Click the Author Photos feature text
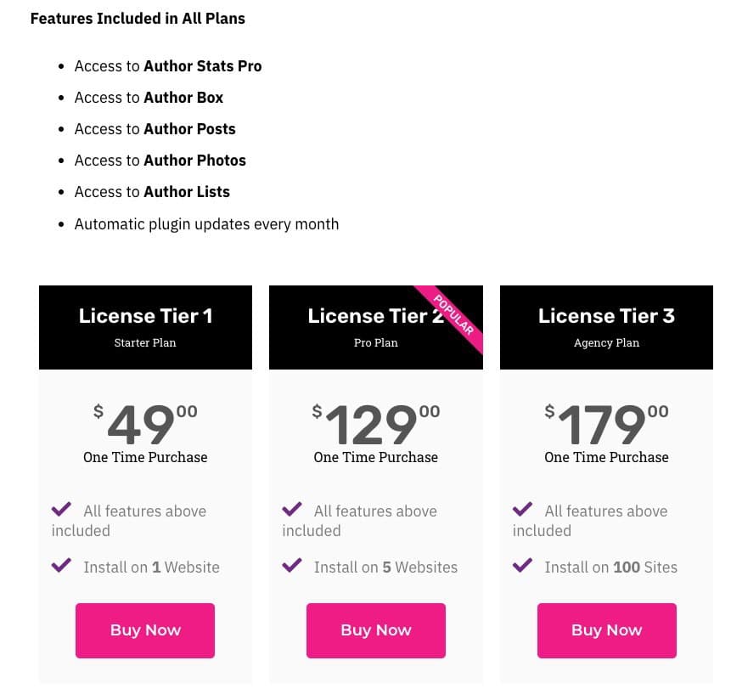The image size is (731, 700). (195, 161)
